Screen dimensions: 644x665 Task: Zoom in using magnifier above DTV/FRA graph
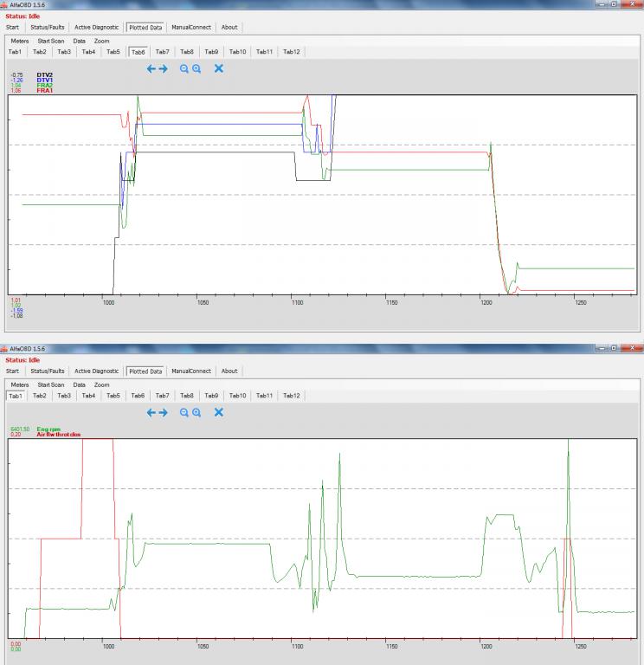(196, 68)
